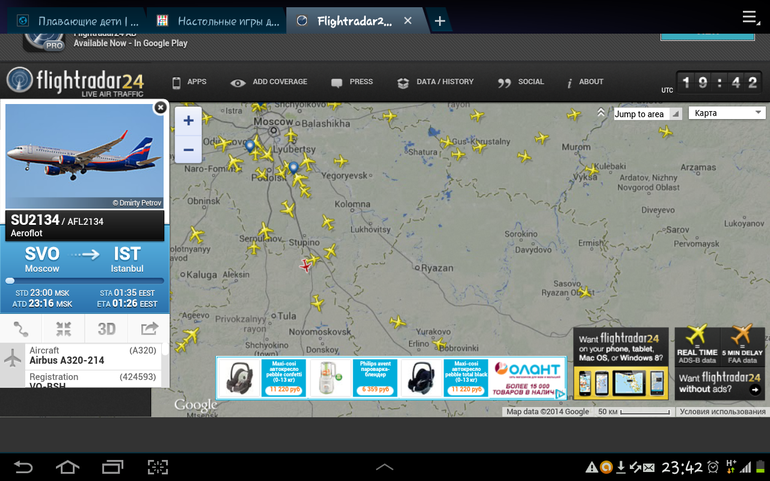Center map on selected aircraft icon

point(63,329)
